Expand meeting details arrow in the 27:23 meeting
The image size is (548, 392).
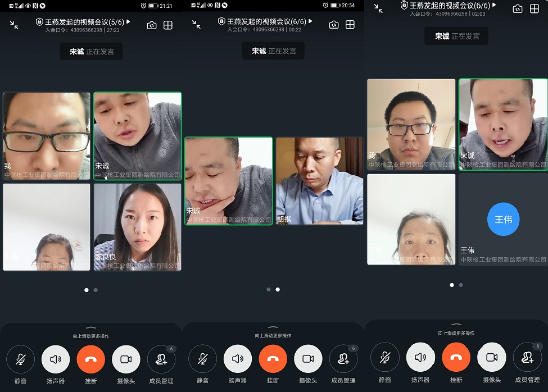[x=129, y=21]
